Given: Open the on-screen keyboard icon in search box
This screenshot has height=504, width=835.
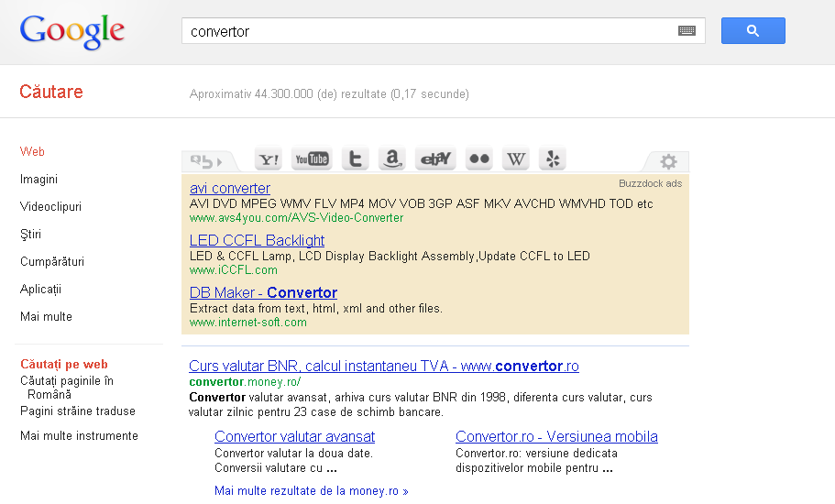Looking at the screenshot, I should (x=687, y=31).
